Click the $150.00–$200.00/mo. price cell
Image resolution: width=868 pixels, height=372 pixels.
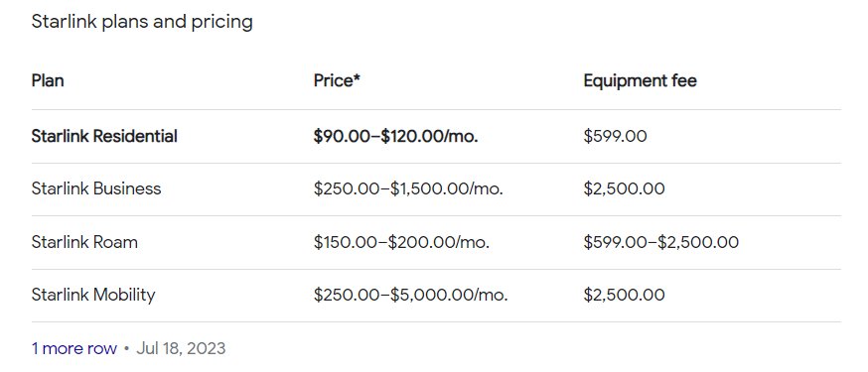tap(401, 242)
